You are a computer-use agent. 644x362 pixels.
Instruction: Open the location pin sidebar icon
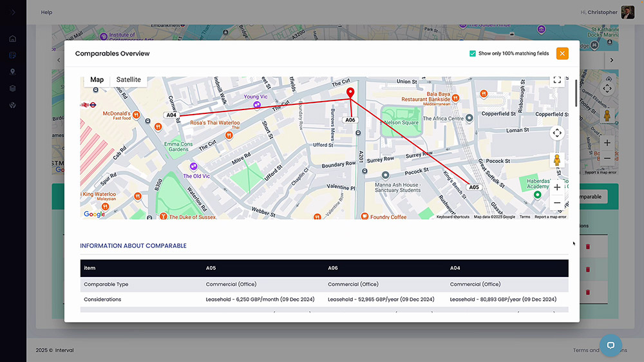click(x=13, y=72)
